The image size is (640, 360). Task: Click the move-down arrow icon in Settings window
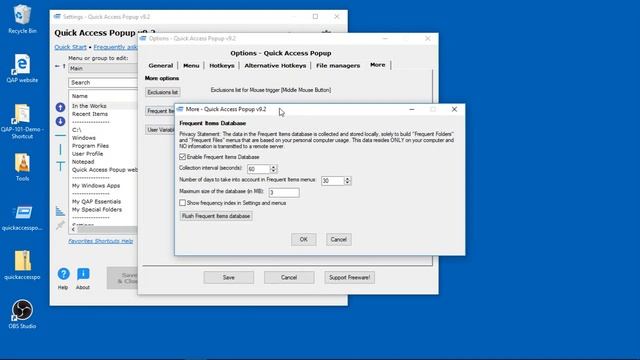pyautogui.click(x=60, y=121)
